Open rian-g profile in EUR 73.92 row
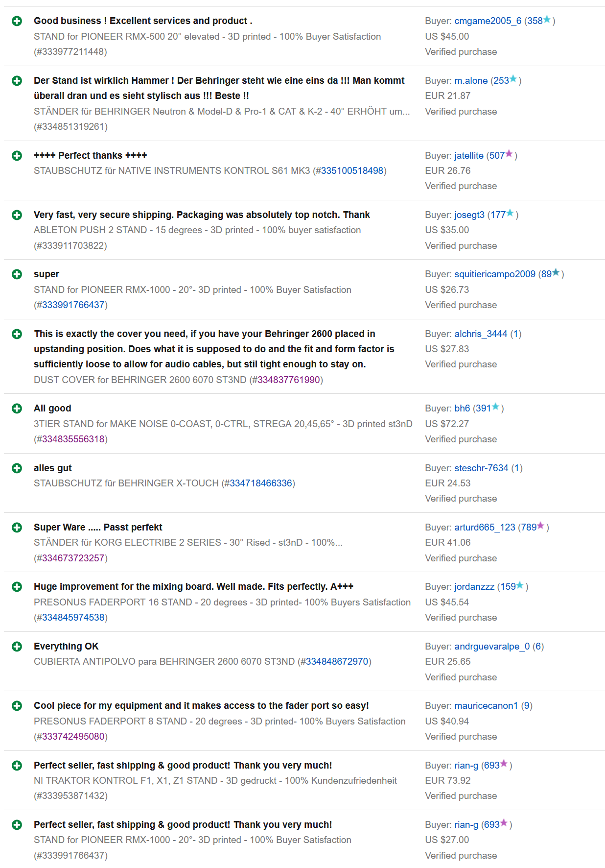This screenshot has height=868, width=605. pyautogui.click(x=466, y=766)
